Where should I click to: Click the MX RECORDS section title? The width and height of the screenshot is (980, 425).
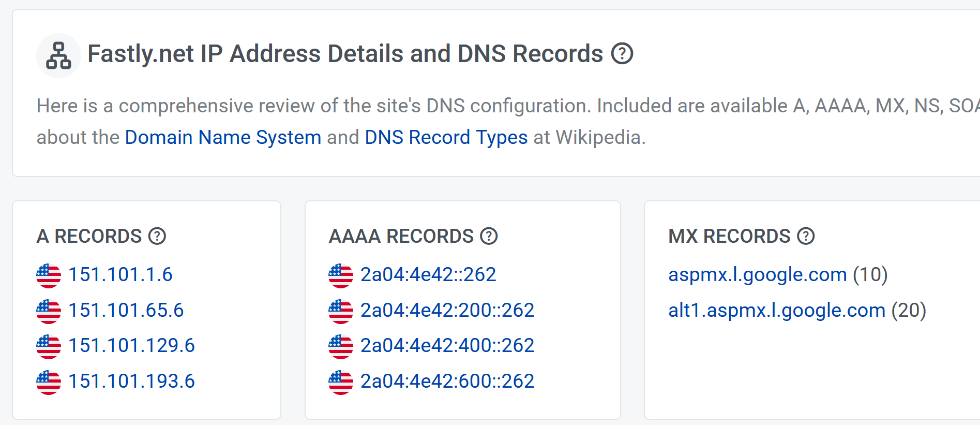click(x=729, y=236)
